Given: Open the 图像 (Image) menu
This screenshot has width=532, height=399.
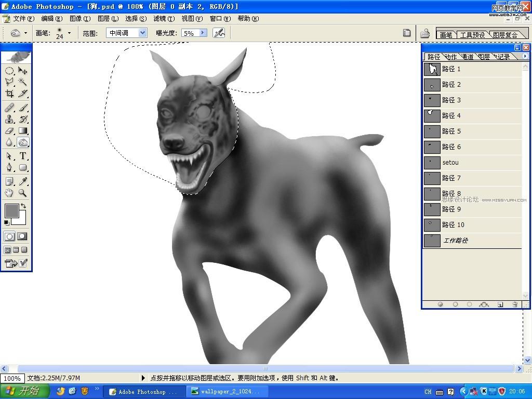Looking at the screenshot, I should point(80,19).
